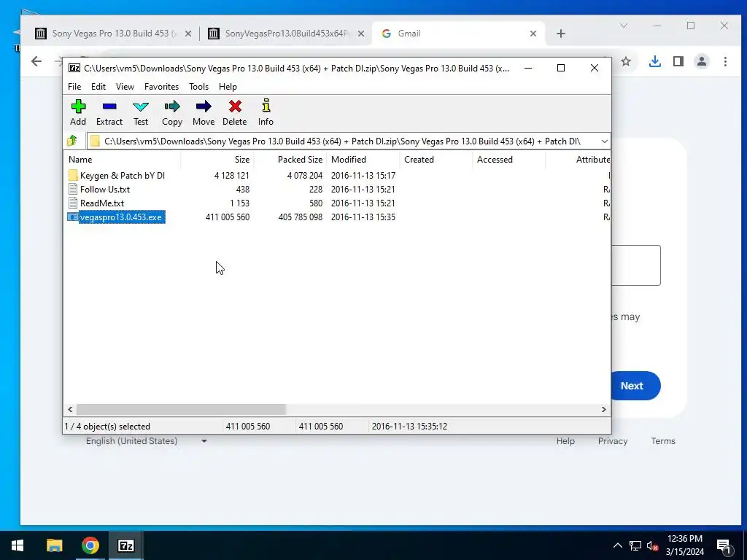Close the Gmail browser tab

point(533,34)
